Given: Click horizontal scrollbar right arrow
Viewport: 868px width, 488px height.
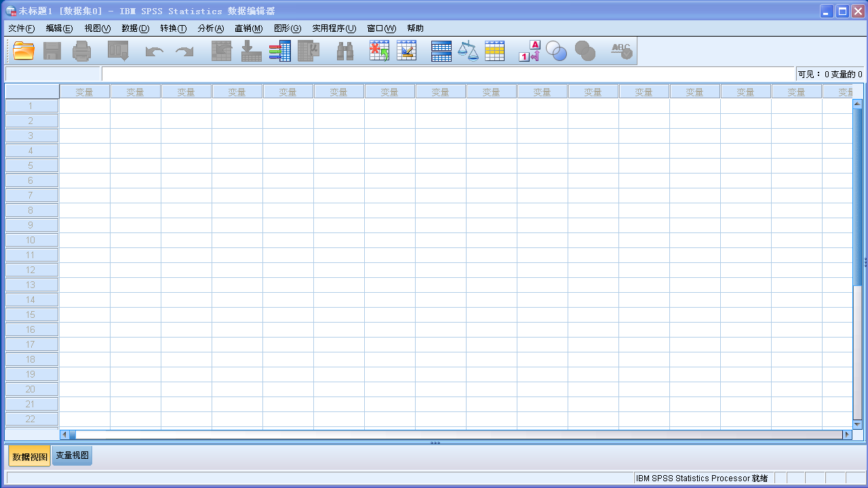Looking at the screenshot, I should pyautogui.click(x=846, y=434).
